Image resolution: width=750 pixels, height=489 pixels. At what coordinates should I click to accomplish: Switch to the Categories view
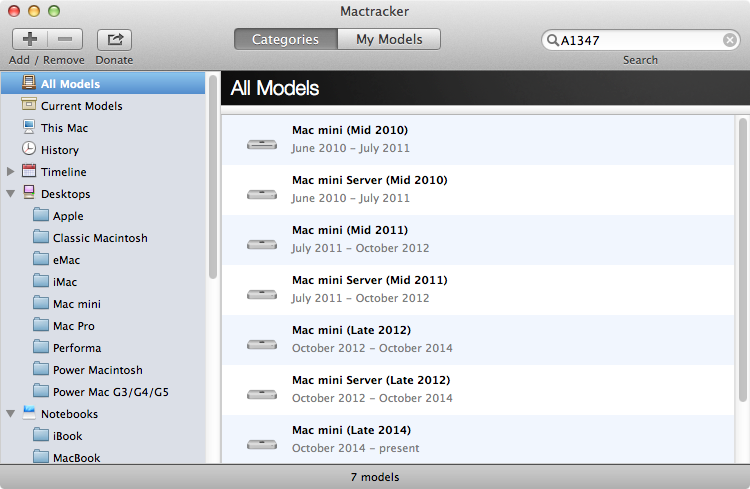(286, 39)
